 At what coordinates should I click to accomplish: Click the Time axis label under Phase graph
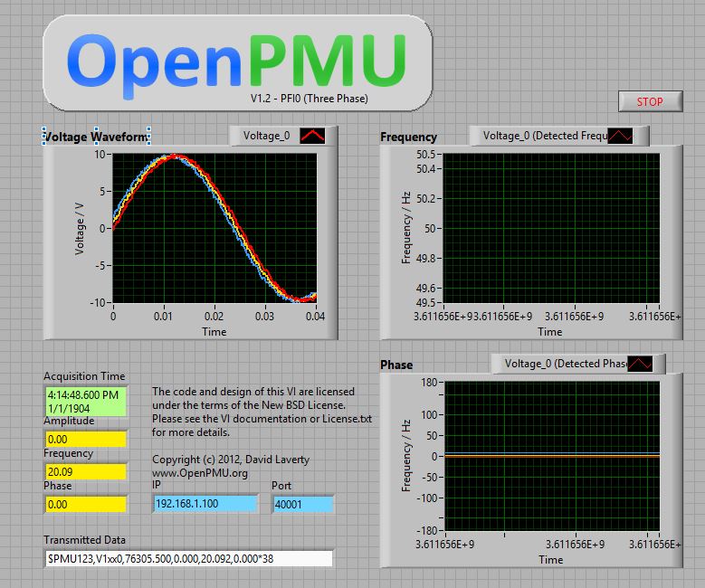[x=551, y=560]
